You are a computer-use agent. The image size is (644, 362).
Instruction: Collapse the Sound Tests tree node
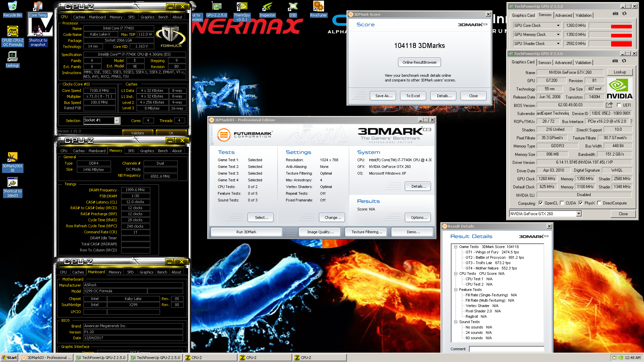pos(456,322)
